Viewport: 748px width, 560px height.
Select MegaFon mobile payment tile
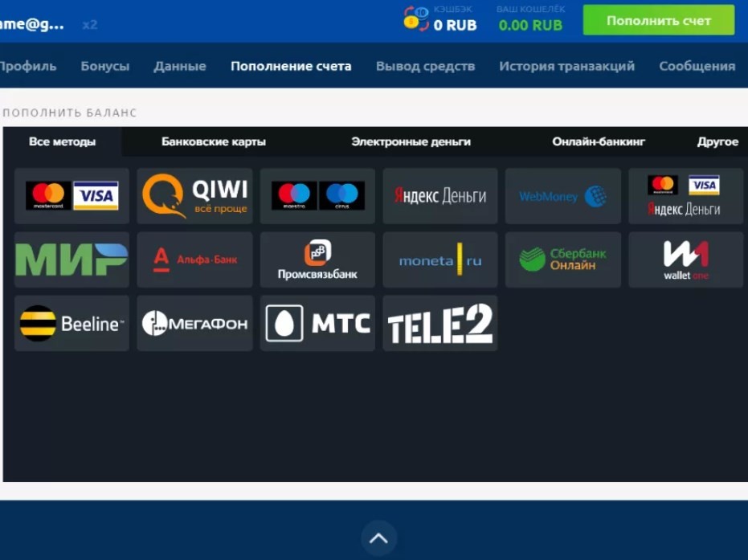point(194,323)
